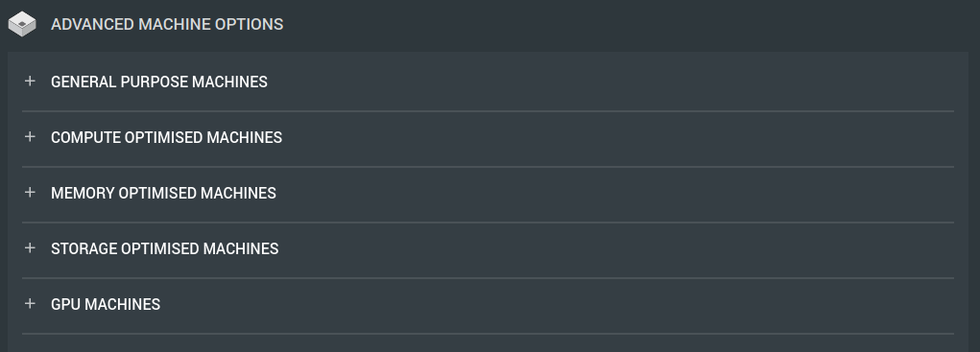Click blank row space right of Storage Optimised Machines

pyautogui.click(x=616, y=248)
